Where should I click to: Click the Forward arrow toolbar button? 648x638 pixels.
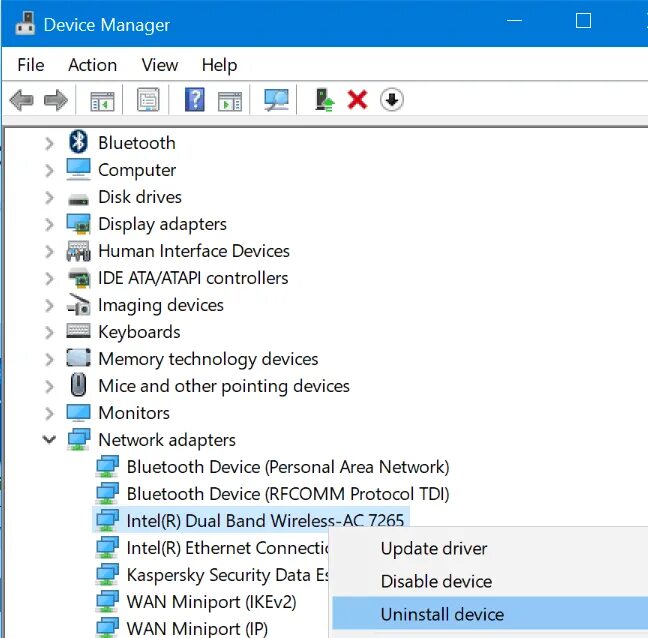pyautogui.click(x=56, y=100)
